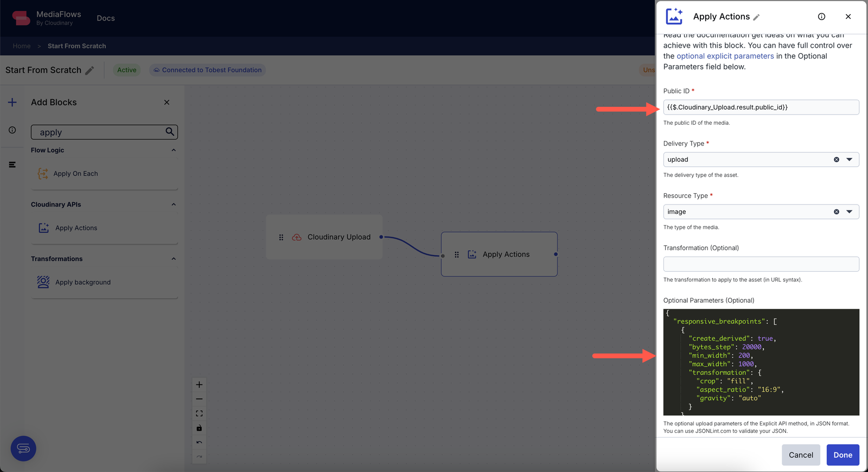Redo the canvas change
Image resolution: width=868 pixels, height=472 pixels.
tap(199, 457)
